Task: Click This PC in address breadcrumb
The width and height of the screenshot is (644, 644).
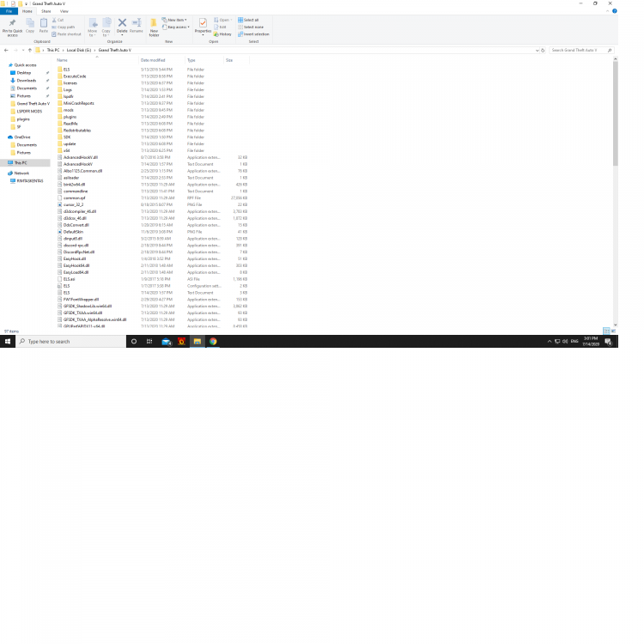Action: (53, 50)
